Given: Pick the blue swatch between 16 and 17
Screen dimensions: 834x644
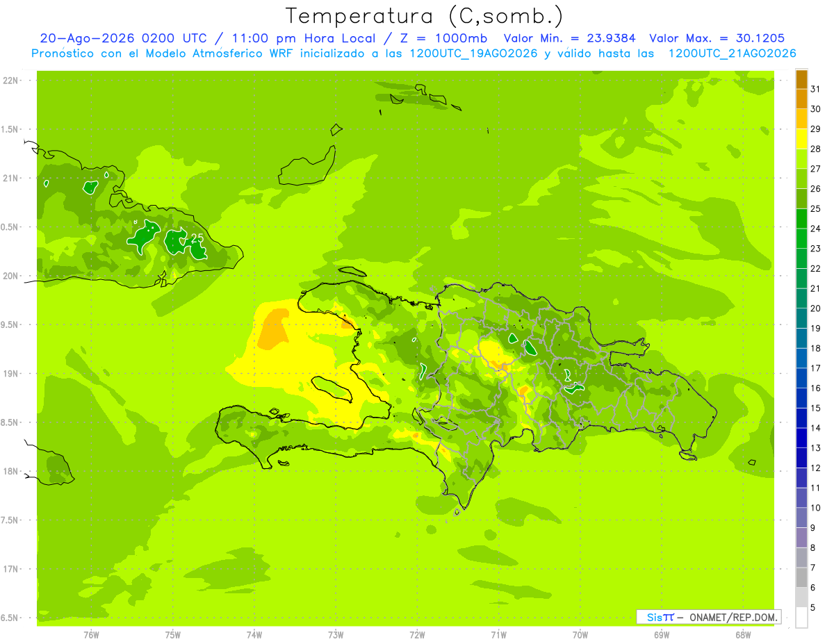Looking at the screenshot, I should [x=801, y=378].
